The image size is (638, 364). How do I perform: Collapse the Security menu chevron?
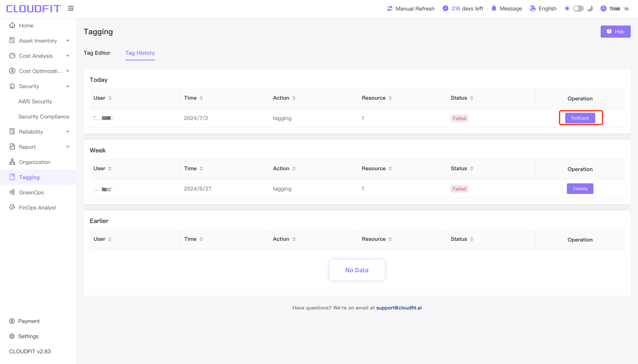pyautogui.click(x=68, y=86)
